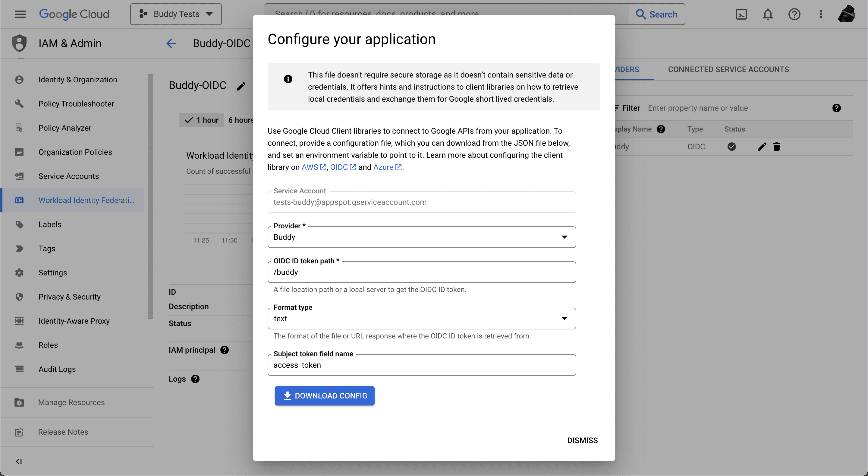Click the Labels tag icon
The width and height of the screenshot is (868, 476).
(x=19, y=224)
